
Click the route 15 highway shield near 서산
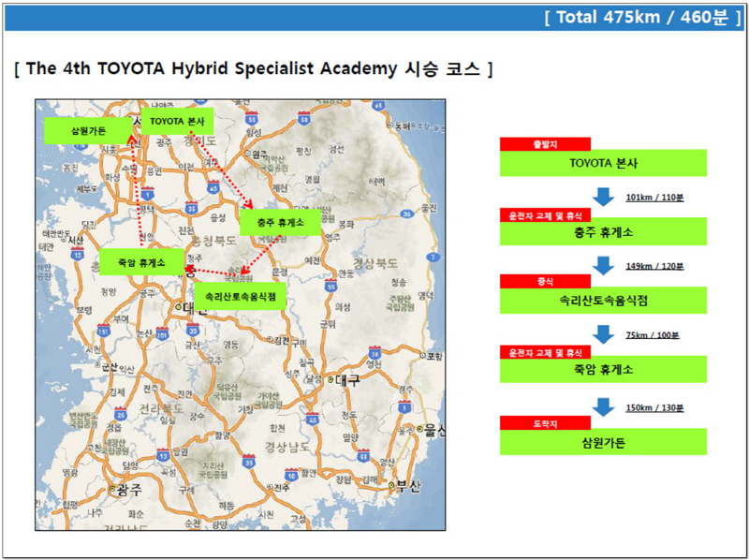pos(77,254)
